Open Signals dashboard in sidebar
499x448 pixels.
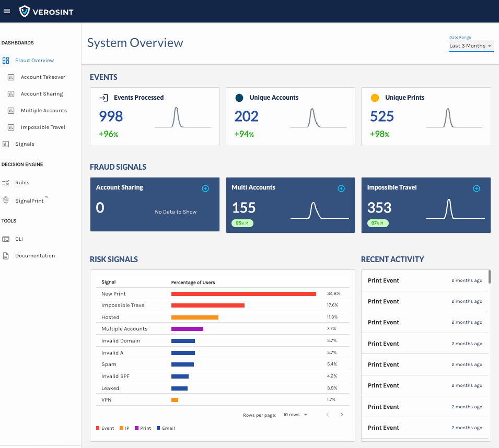pyautogui.click(x=25, y=144)
